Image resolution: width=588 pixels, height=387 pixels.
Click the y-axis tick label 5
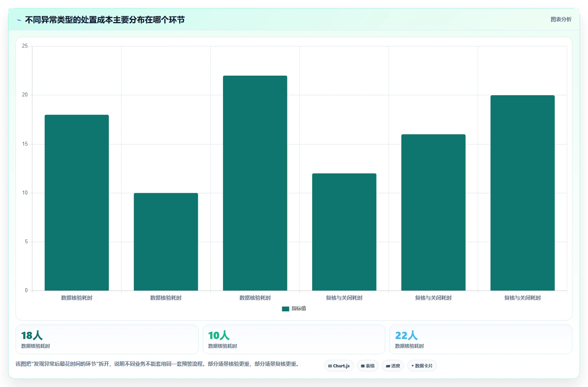tap(26, 242)
